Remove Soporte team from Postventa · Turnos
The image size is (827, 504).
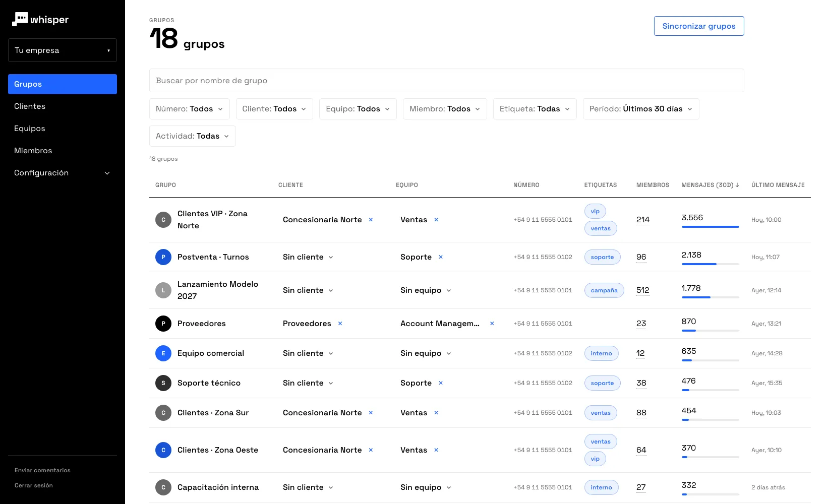pos(441,257)
